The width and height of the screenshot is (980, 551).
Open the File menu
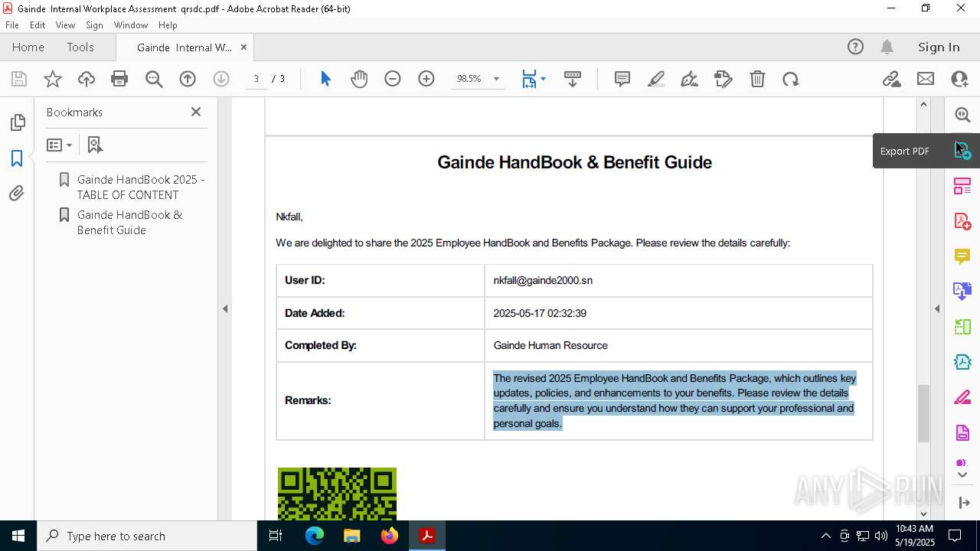tap(12, 25)
